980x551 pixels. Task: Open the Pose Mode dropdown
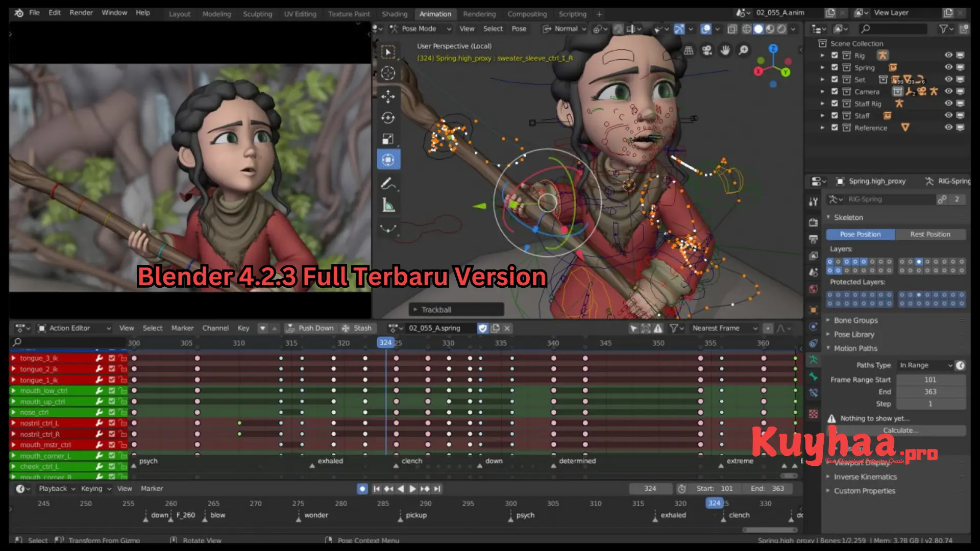pyautogui.click(x=421, y=29)
